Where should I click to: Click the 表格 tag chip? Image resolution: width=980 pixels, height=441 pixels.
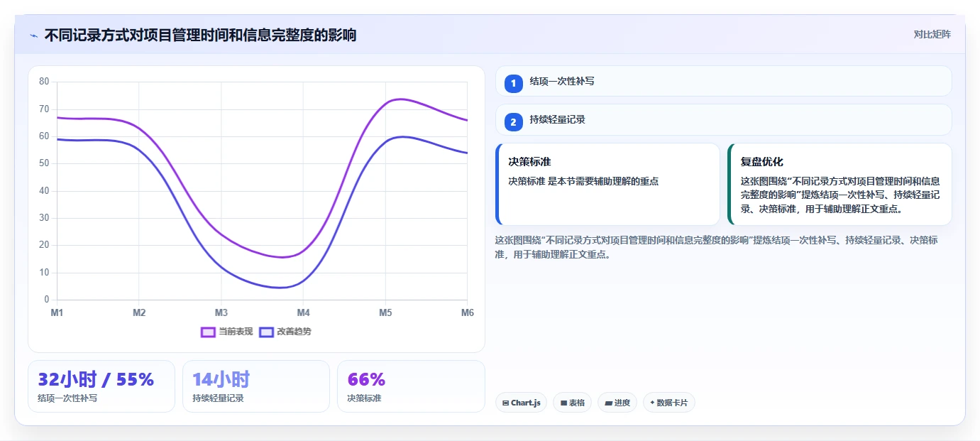point(572,403)
